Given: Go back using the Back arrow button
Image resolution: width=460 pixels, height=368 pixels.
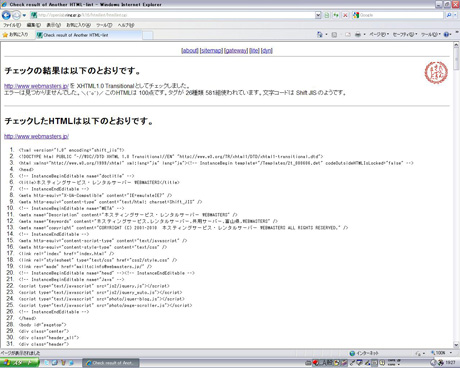Looking at the screenshot, I should [x=6, y=15].
